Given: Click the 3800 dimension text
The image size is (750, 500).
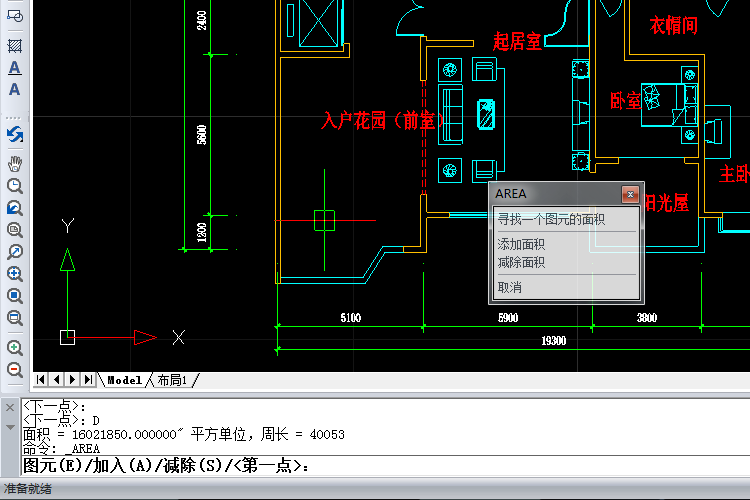Looking at the screenshot, I should pos(647,318).
